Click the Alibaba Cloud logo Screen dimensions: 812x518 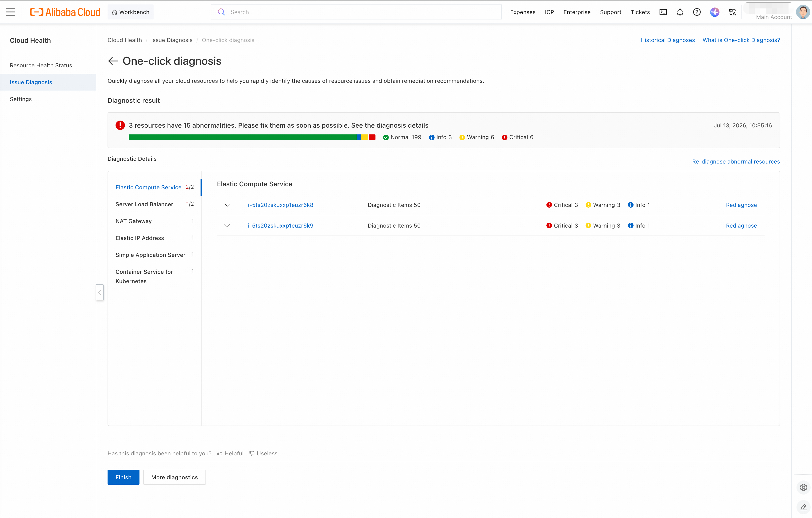pyautogui.click(x=65, y=12)
